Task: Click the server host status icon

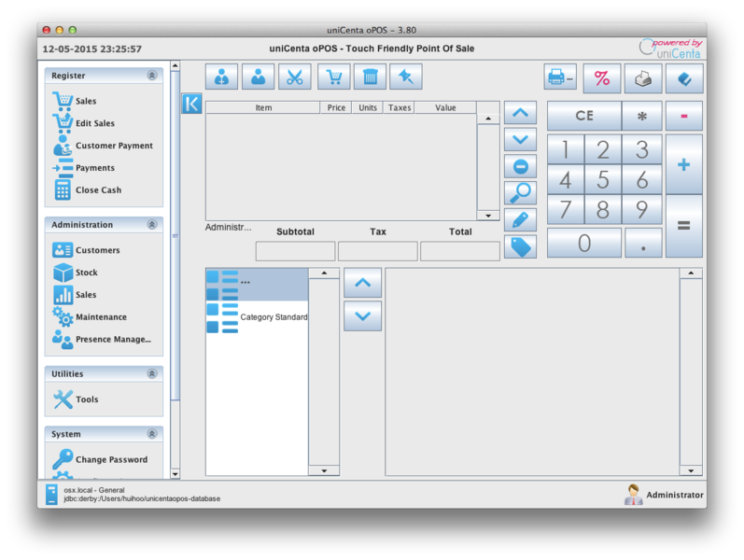Action: [x=51, y=494]
